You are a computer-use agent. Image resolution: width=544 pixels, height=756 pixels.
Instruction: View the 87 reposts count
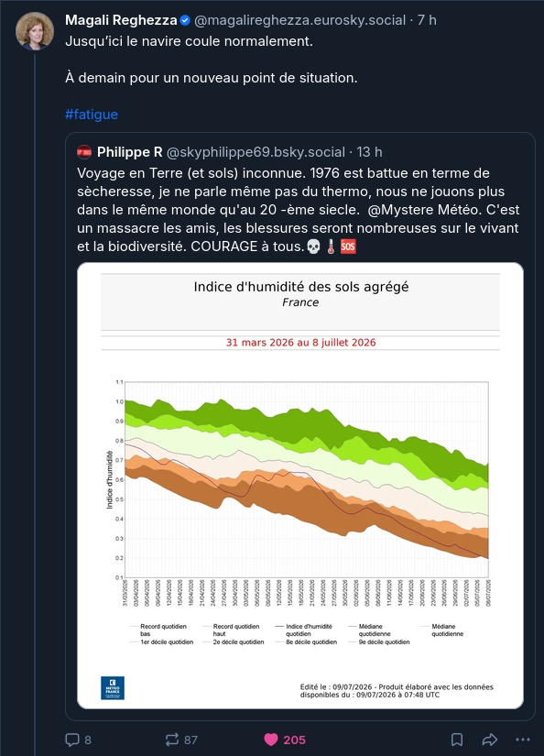[x=190, y=740]
